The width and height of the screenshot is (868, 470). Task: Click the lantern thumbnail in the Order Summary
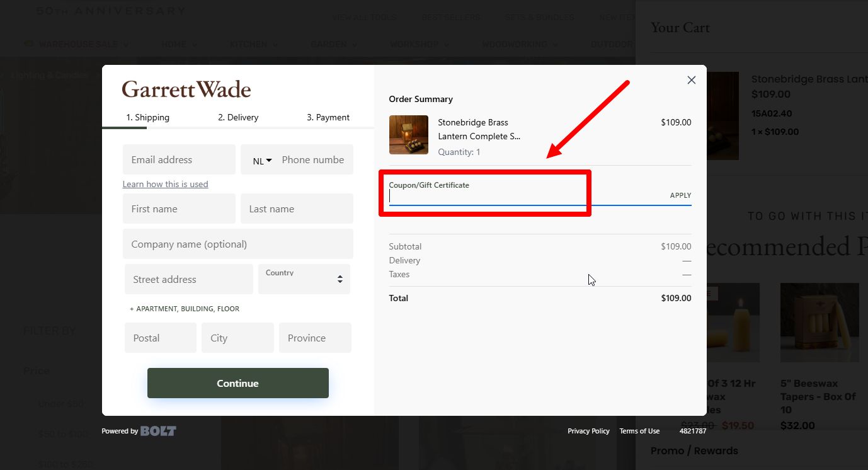point(408,134)
